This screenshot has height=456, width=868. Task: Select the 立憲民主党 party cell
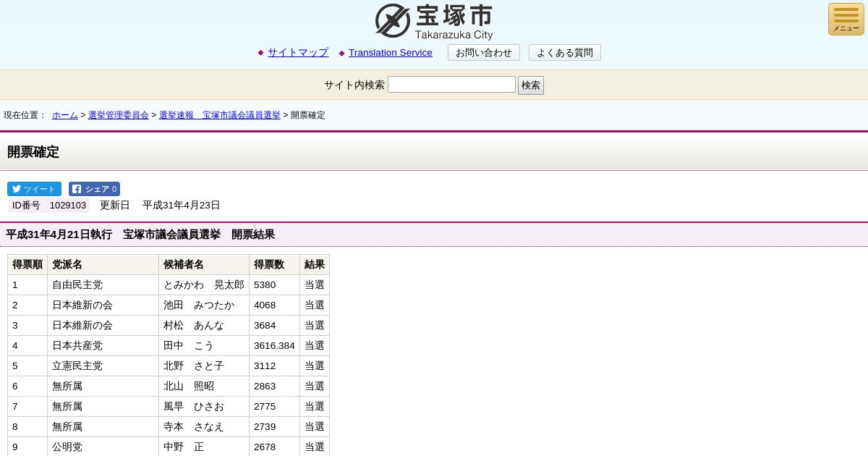point(103,366)
